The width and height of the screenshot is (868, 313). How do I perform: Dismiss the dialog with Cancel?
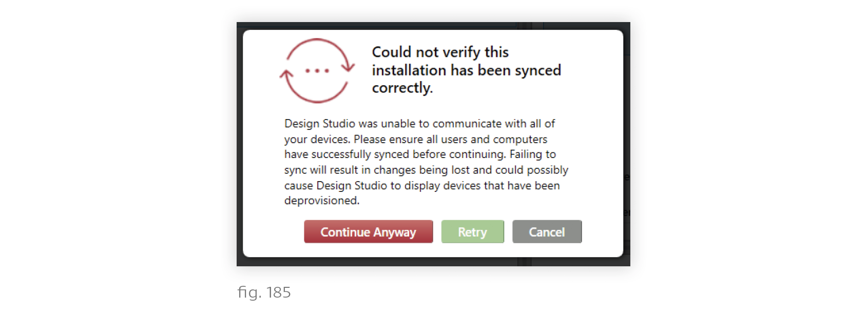[547, 232]
